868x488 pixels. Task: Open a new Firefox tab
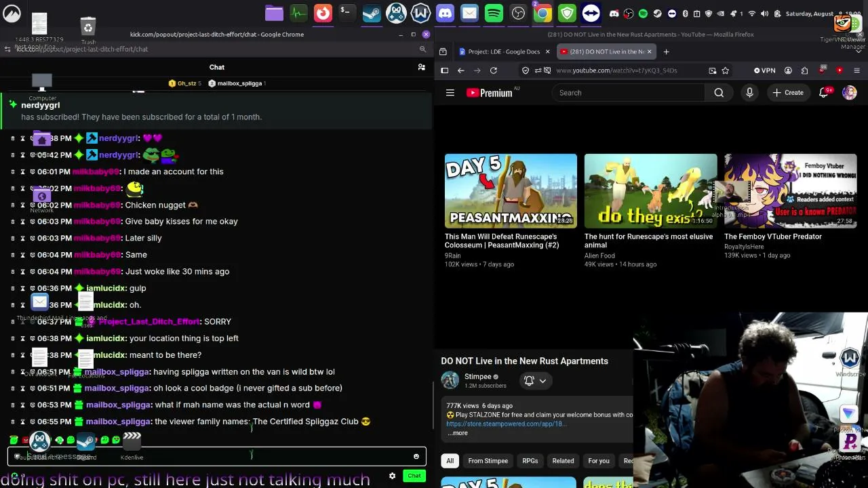666,52
